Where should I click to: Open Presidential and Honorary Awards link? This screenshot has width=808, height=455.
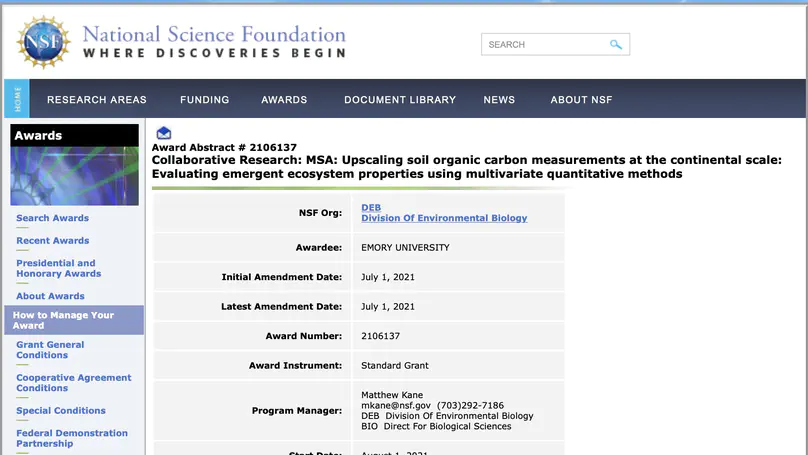[59, 268]
